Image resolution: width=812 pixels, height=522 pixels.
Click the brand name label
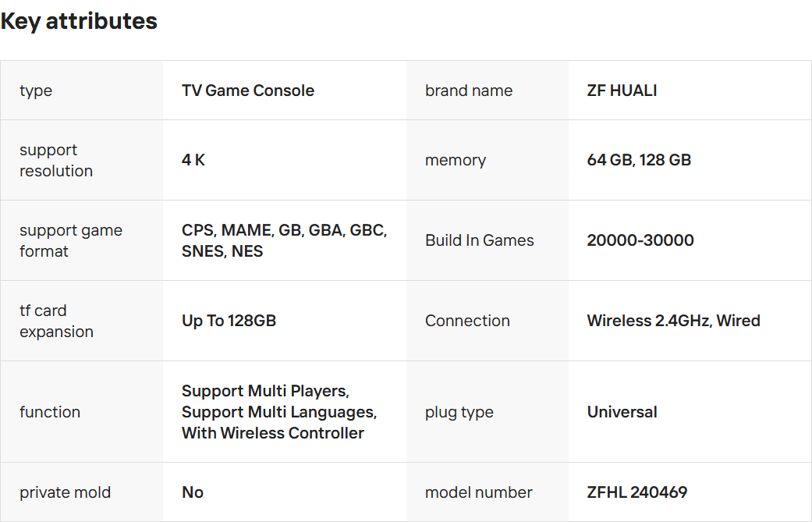coord(469,91)
